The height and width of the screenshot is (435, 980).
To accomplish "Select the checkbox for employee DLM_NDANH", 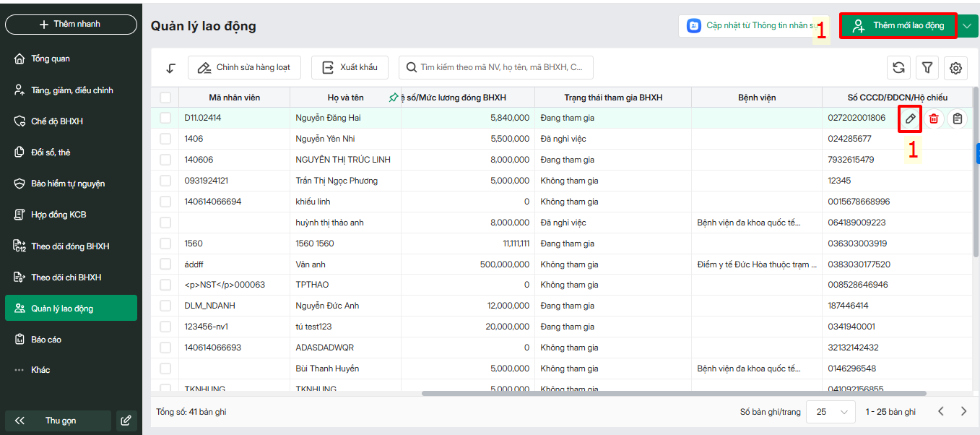I will pos(165,306).
